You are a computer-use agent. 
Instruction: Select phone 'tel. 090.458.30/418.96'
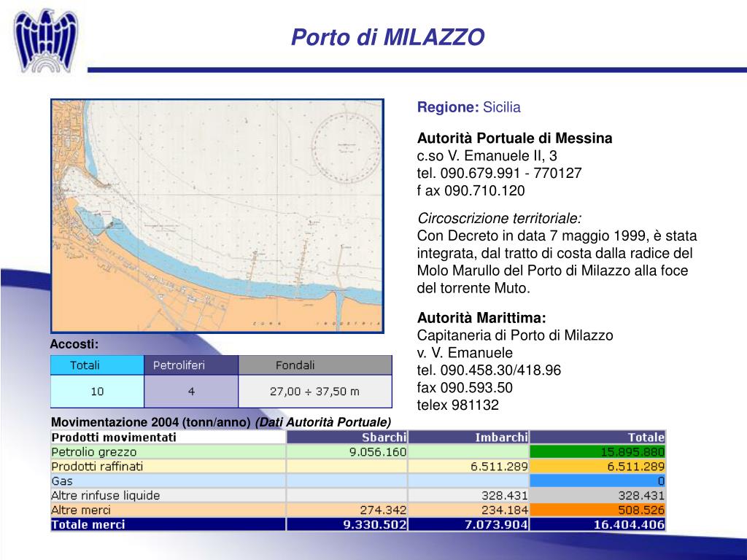[489, 370]
